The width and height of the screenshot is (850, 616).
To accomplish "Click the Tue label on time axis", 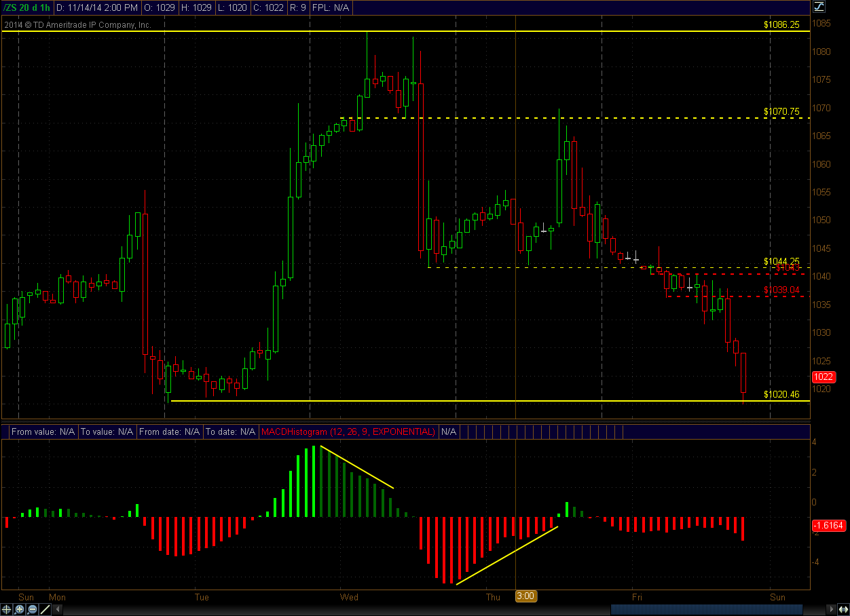I will [x=202, y=597].
